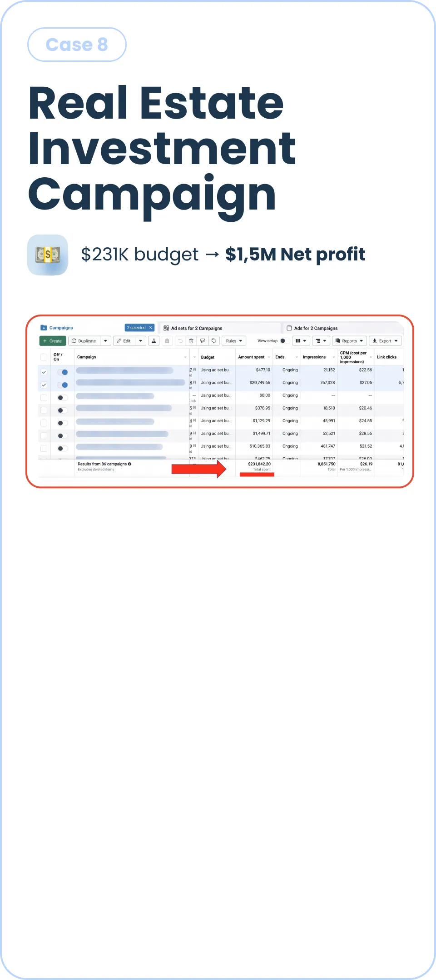The width and height of the screenshot is (436, 980).
Task: Click the blurred campaign name in $20,749.66 row
Action: pos(131,383)
